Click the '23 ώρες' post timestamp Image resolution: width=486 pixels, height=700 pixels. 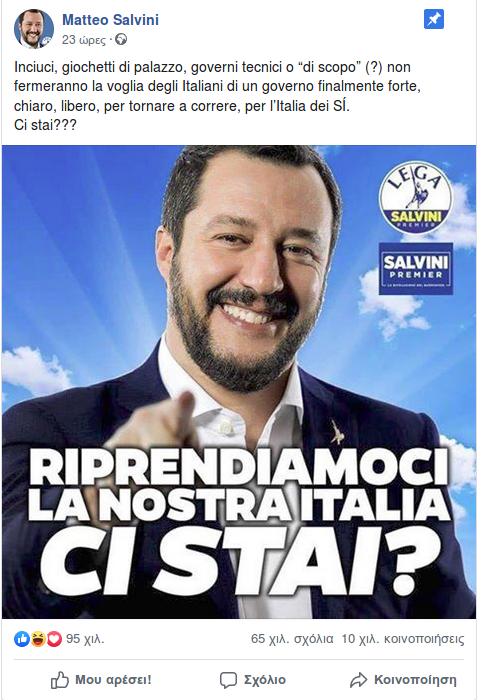tap(83, 40)
